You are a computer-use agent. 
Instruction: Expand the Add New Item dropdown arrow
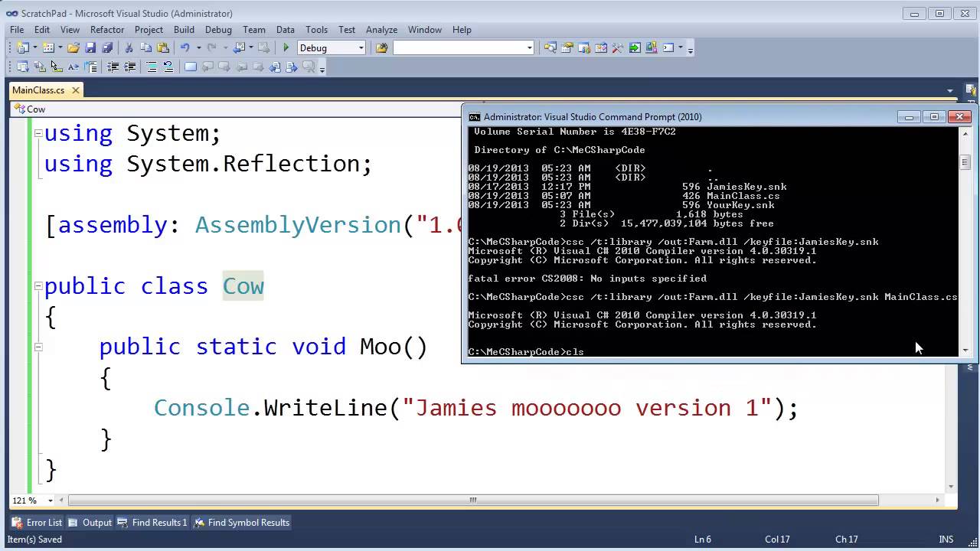60,47
